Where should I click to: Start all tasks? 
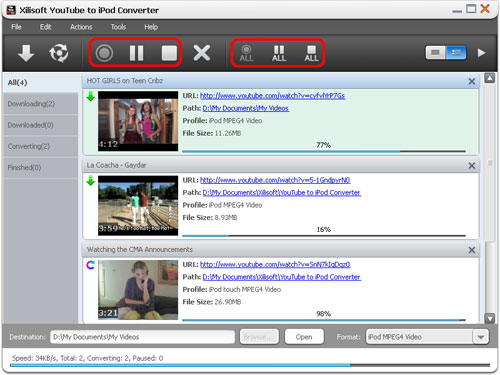coord(246,53)
